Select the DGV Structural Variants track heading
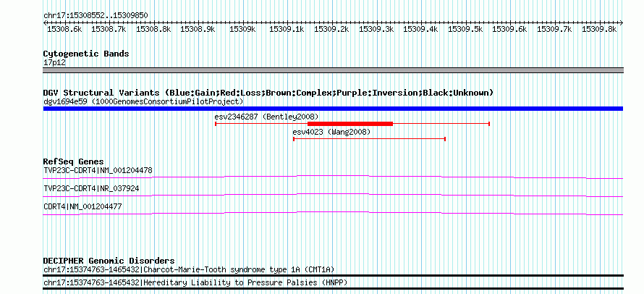This screenshot has height=294, width=644. click(268, 93)
